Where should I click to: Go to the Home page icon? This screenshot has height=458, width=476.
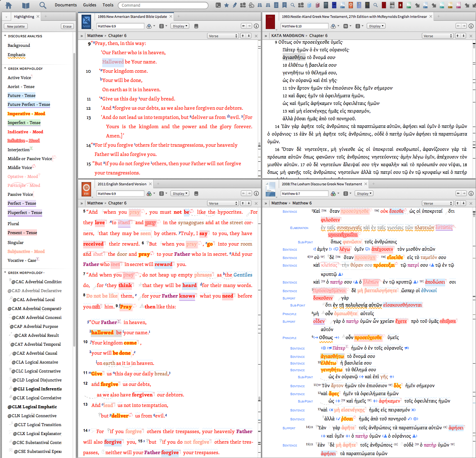9,5
